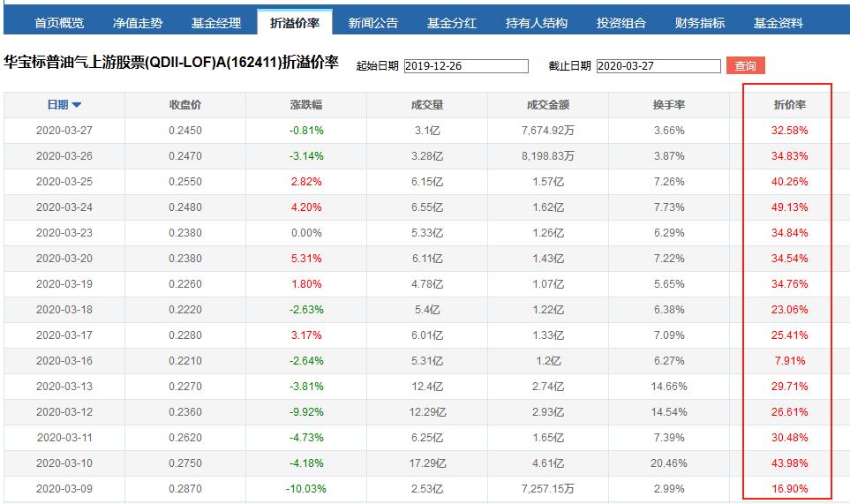Click the 7.91% discount rate value
850x504 pixels.
point(790,361)
